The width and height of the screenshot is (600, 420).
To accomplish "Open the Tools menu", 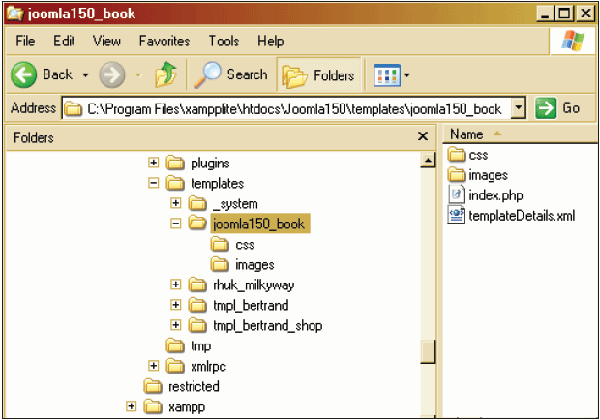I will click(224, 41).
